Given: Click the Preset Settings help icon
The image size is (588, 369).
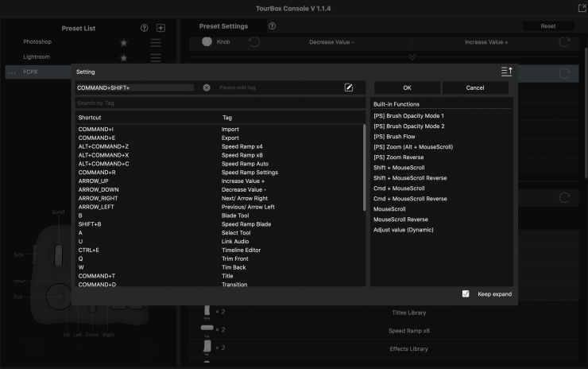Looking at the screenshot, I should [x=272, y=26].
